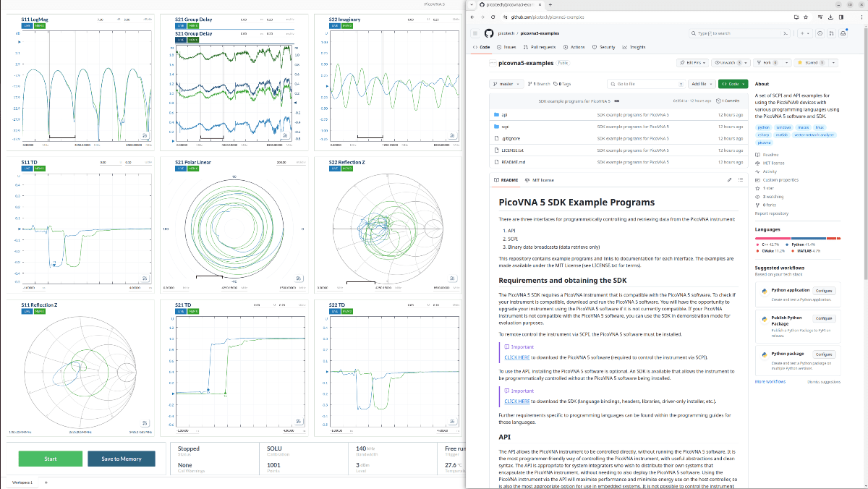Open the green Code dropdown

(733, 84)
